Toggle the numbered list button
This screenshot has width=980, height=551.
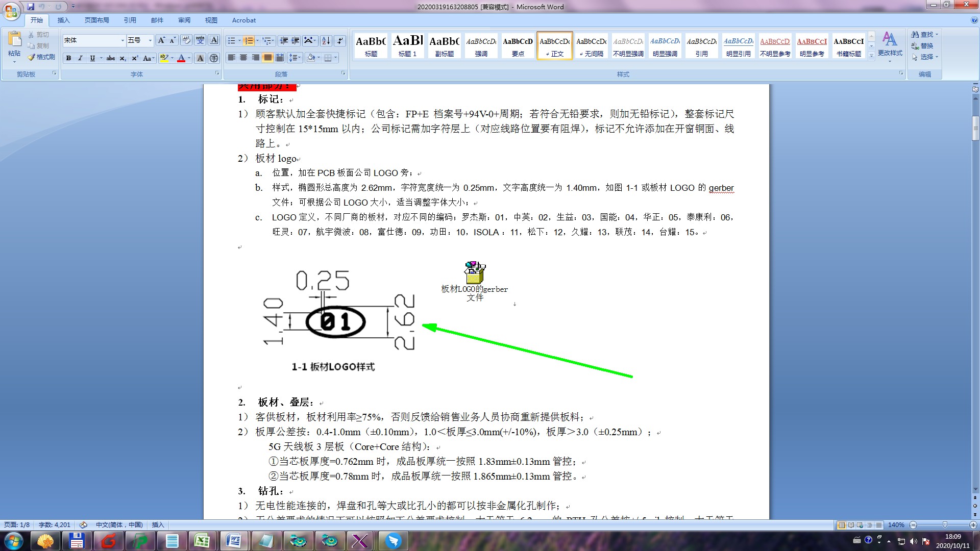click(x=249, y=41)
